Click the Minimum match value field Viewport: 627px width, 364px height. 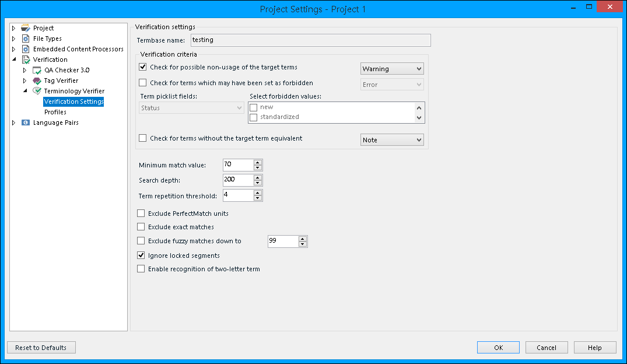point(239,164)
